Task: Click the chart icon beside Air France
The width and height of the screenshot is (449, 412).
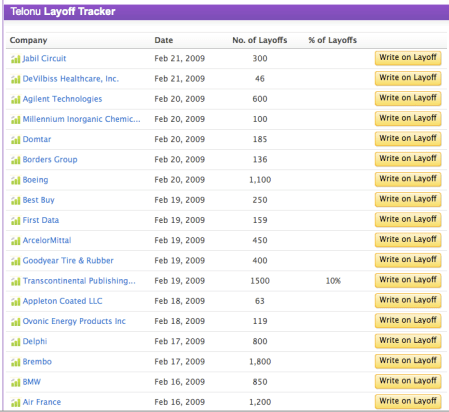Action: click(x=15, y=402)
